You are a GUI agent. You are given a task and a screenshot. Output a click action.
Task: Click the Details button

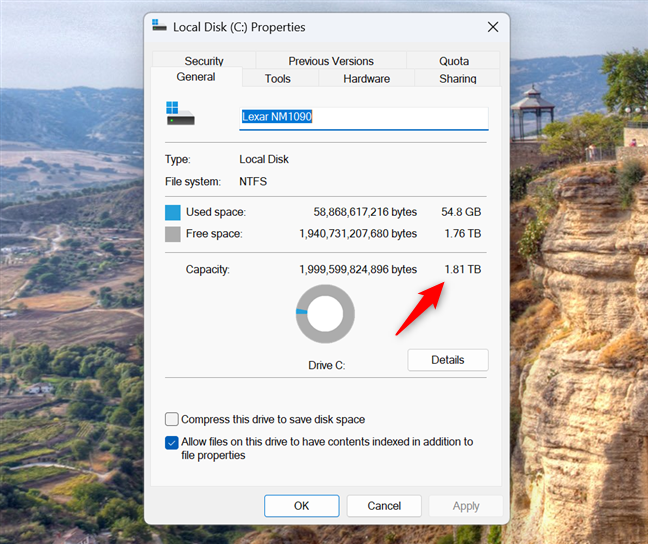pyautogui.click(x=448, y=360)
